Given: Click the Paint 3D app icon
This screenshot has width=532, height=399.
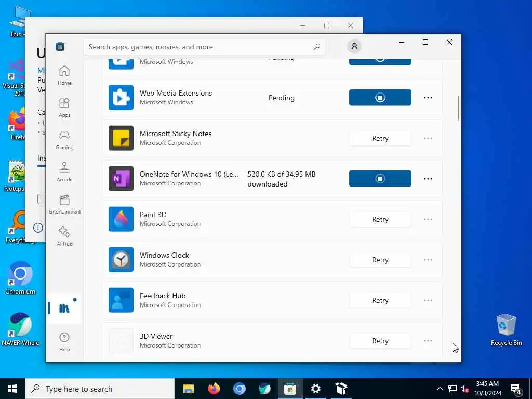Looking at the screenshot, I should (x=121, y=219).
